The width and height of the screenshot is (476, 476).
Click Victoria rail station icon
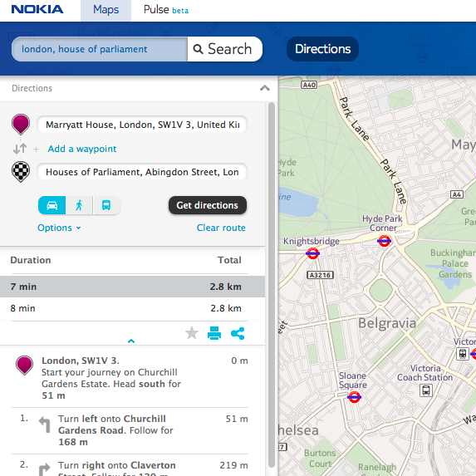(463, 354)
